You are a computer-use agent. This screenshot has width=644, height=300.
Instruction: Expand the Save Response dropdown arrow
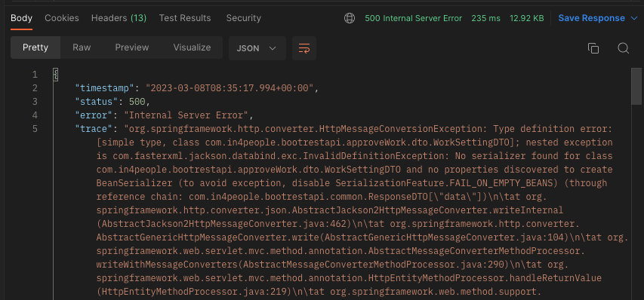click(x=633, y=18)
